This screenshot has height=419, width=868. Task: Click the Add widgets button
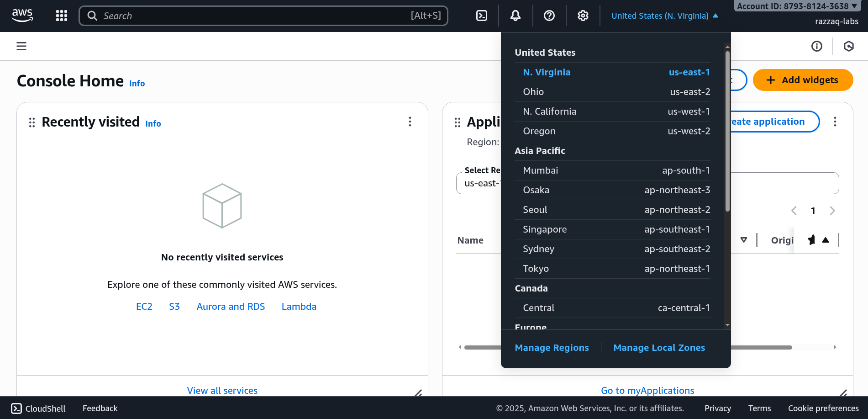[803, 80]
